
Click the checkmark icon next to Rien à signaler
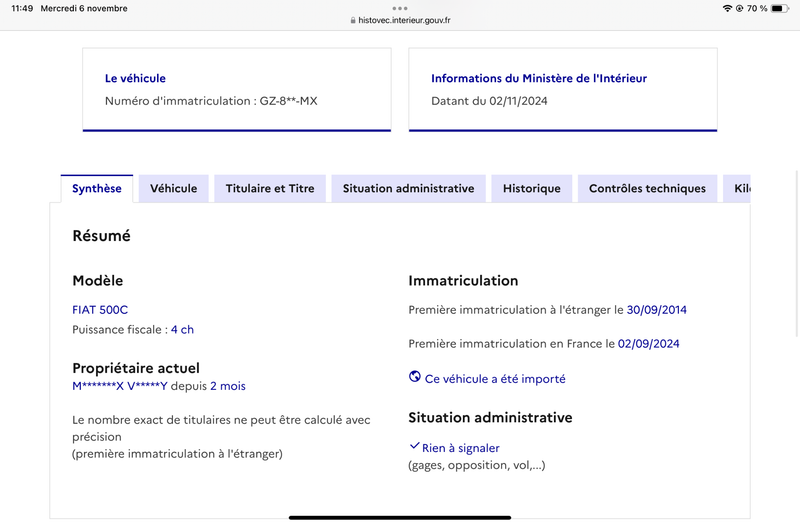(x=414, y=446)
